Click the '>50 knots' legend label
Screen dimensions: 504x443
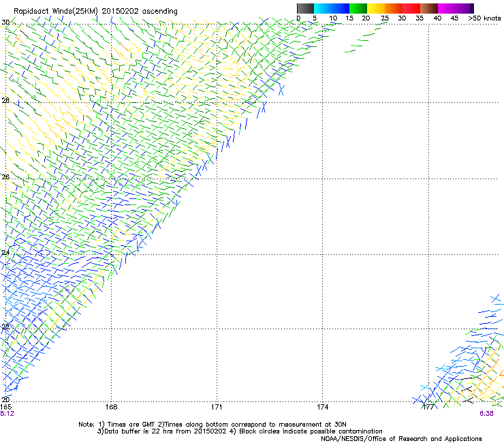[484, 18]
